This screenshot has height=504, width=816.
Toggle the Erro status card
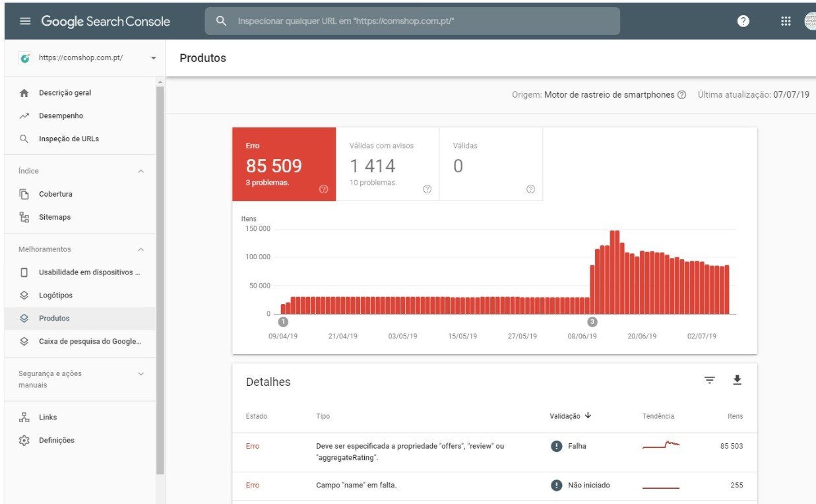point(284,164)
